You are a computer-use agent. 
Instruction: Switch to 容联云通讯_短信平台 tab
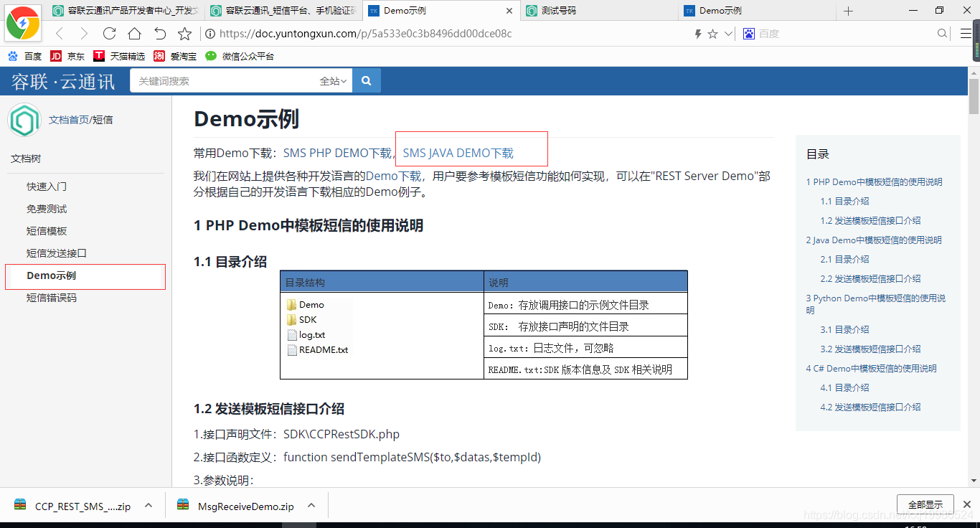tap(284, 11)
